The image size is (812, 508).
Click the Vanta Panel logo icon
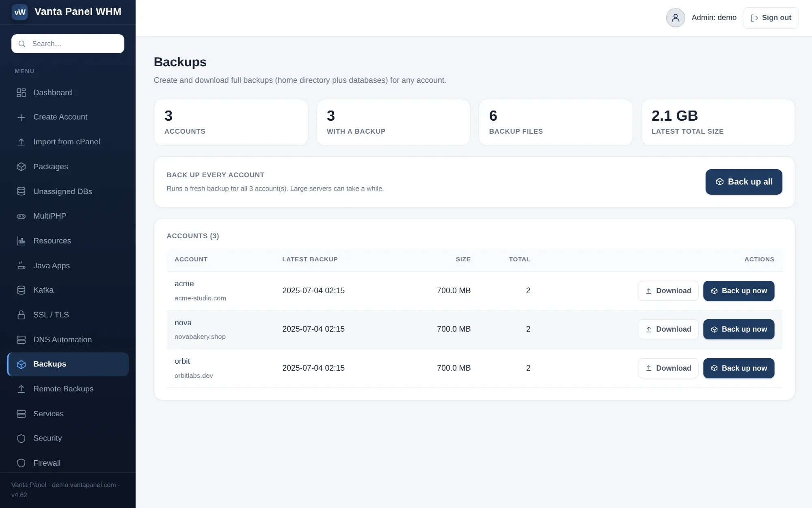(x=20, y=12)
